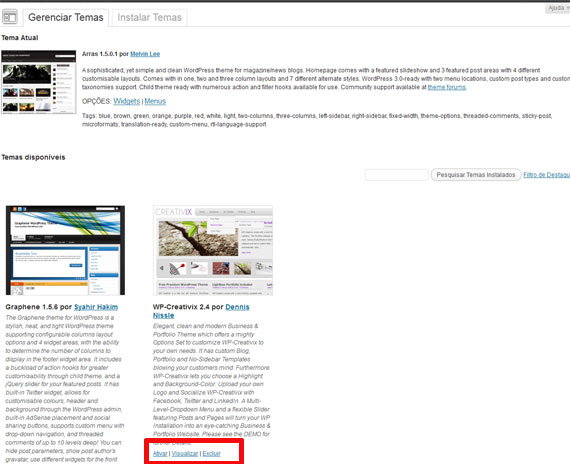This screenshot has width=570, height=464.
Task: Open the Menus options link
Action: coord(155,101)
